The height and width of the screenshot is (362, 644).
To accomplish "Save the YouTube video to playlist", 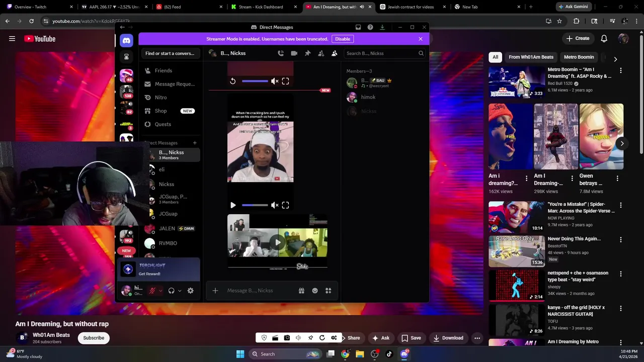I will (411, 338).
